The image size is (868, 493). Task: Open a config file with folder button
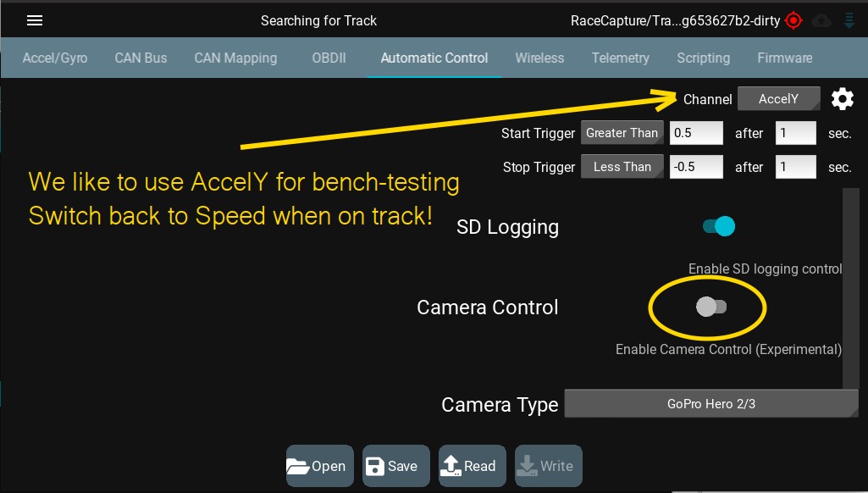pyautogui.click(x=319, y=466)
